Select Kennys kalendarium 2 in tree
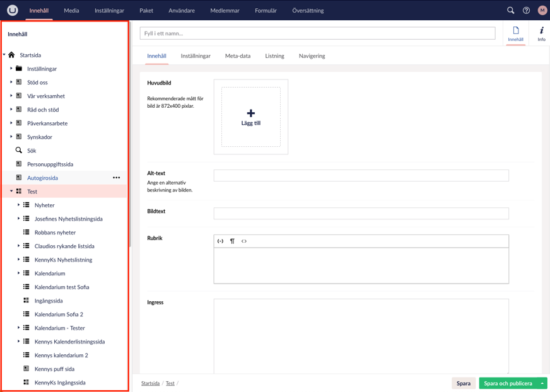This screenshot has height=392, width=550. point(61,355)
